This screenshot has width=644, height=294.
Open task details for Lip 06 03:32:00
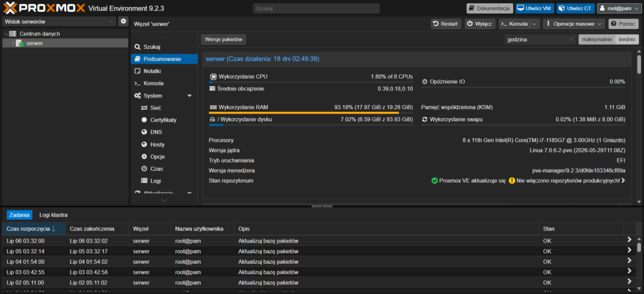point(629,239)
